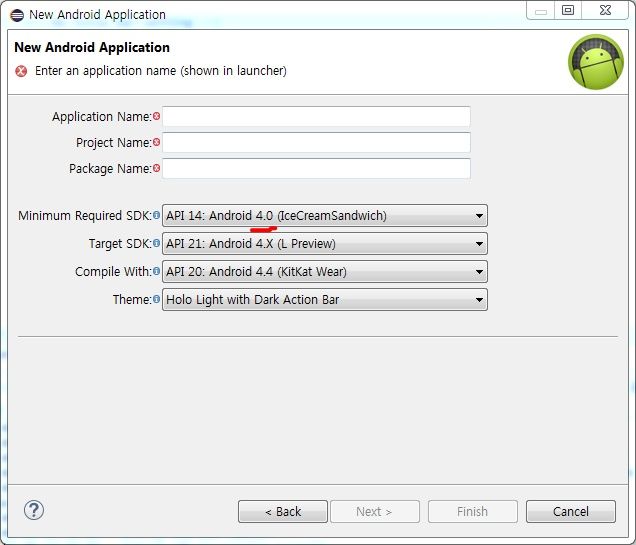Click the 'Project Name:' label
Viewport: 636px width, 545px height.
pos(114,143)
